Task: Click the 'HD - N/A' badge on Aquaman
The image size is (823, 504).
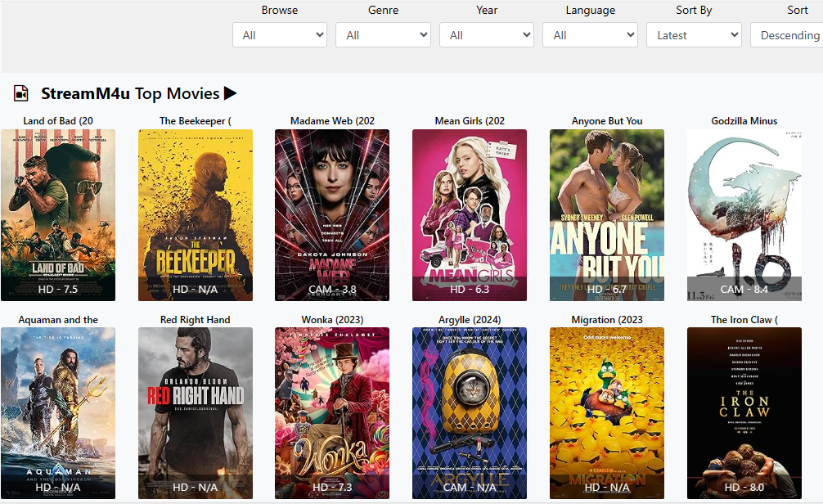Action: tap(58, 487)
